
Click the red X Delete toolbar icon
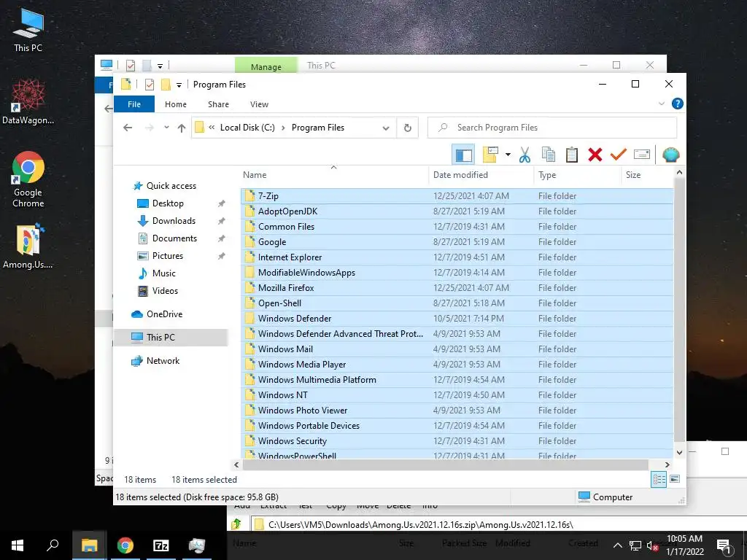(x=595, y=155)
